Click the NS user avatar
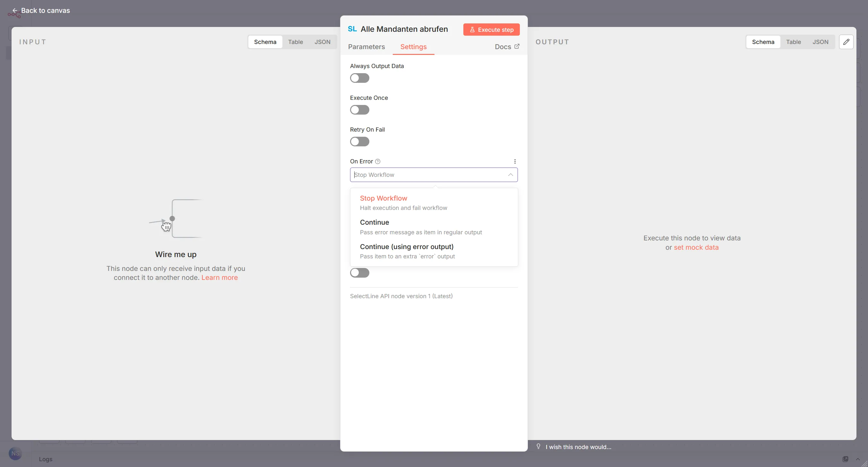The image size is (868, 467). click(x=15, y=454)
